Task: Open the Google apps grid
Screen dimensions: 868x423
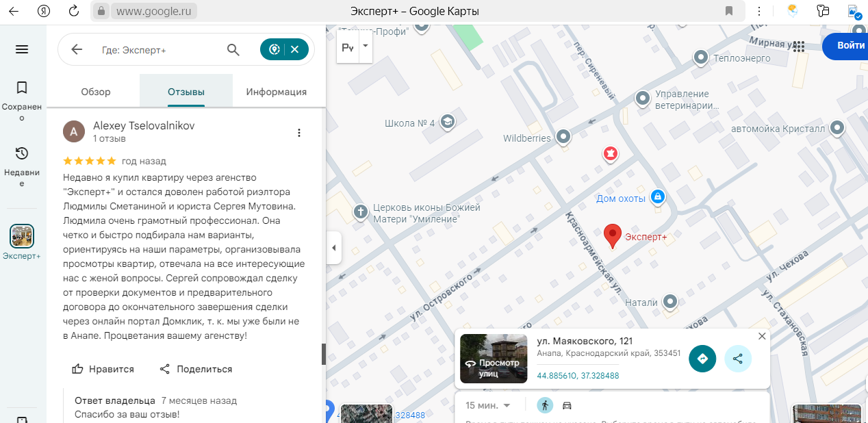Action: [798, 46]
